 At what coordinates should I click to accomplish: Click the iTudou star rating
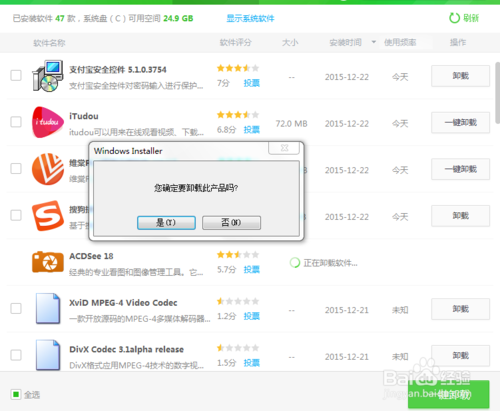pos(238,115)
